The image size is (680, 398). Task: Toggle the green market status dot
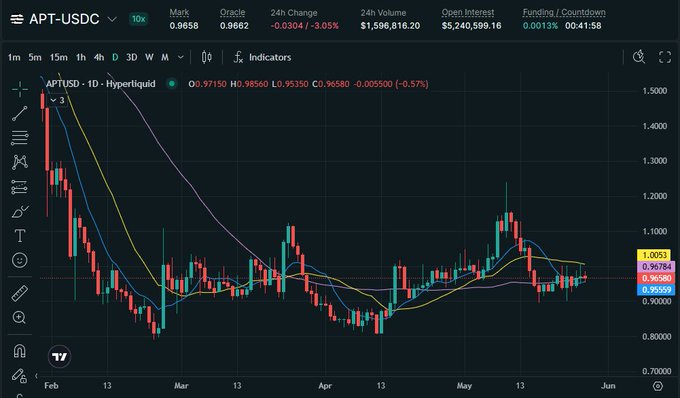click(x=172, y=84)
